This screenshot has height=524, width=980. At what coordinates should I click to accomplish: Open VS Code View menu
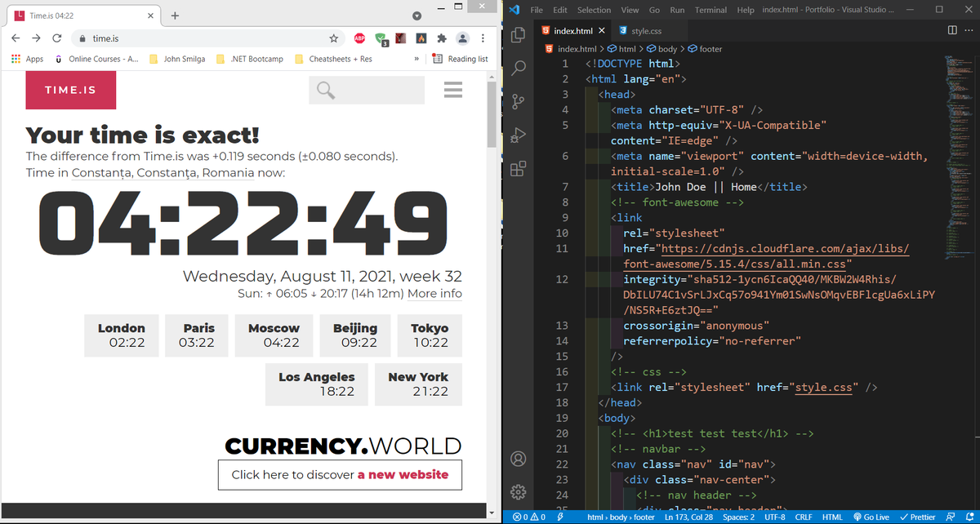tap(630, 10)
